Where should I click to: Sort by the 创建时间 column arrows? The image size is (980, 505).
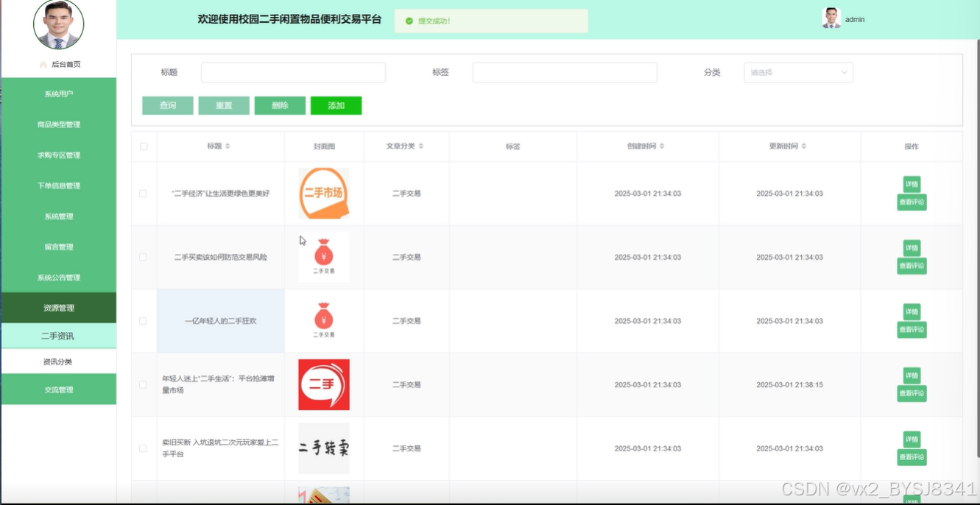[662, 146]
